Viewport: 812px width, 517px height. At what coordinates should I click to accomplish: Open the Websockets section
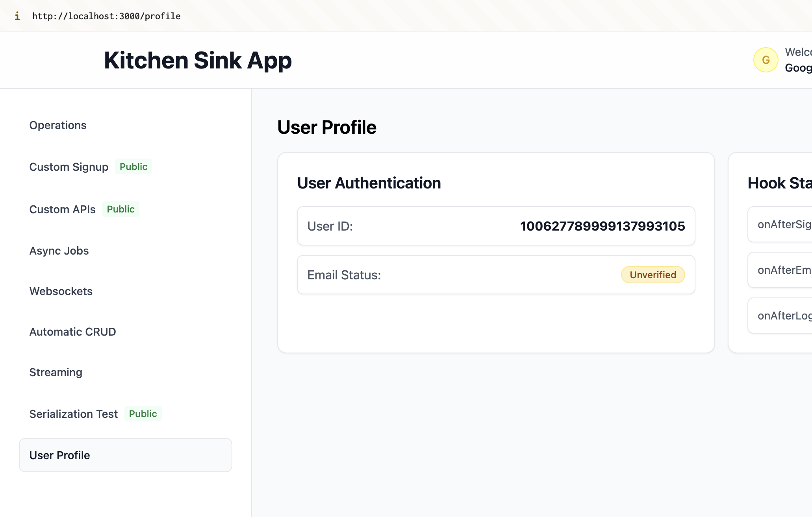point(61,291)
